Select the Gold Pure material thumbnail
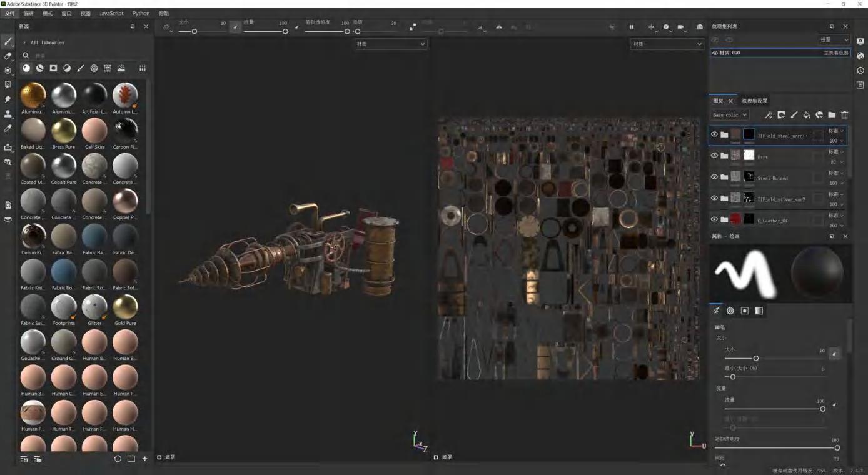 click(x=125, y=306)
